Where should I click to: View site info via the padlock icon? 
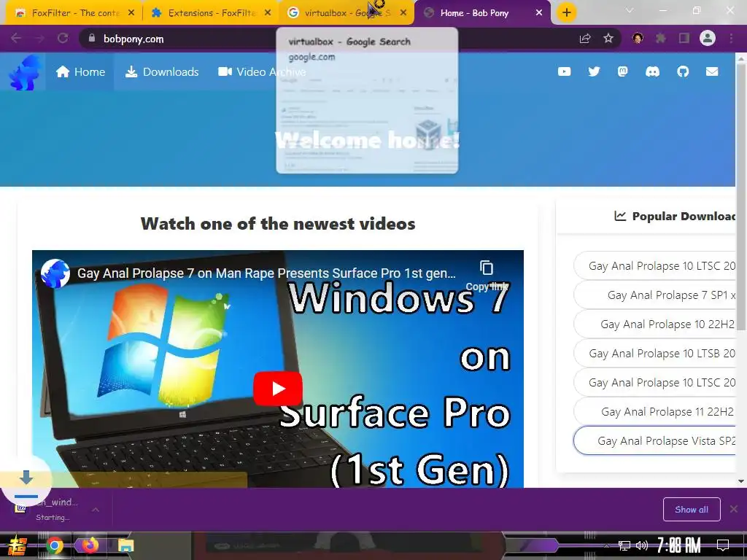click(92, 39)
